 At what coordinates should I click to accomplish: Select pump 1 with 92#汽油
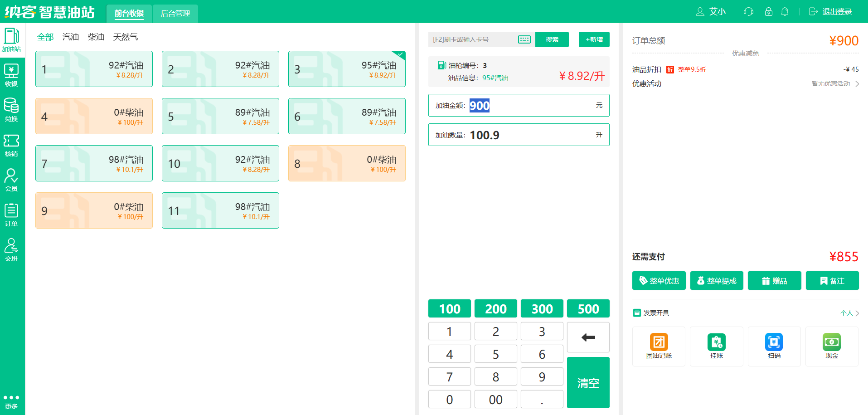[94, 69]
